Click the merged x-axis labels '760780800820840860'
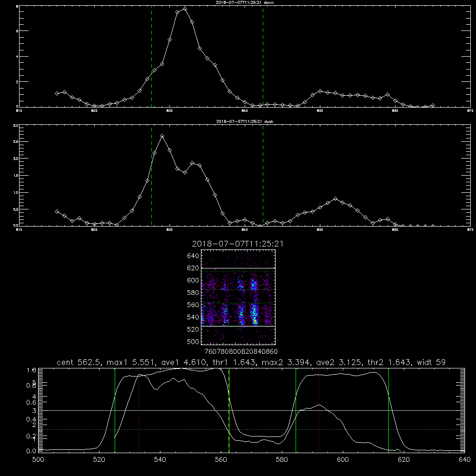This screenshot has width=476, height=476. 241,352
